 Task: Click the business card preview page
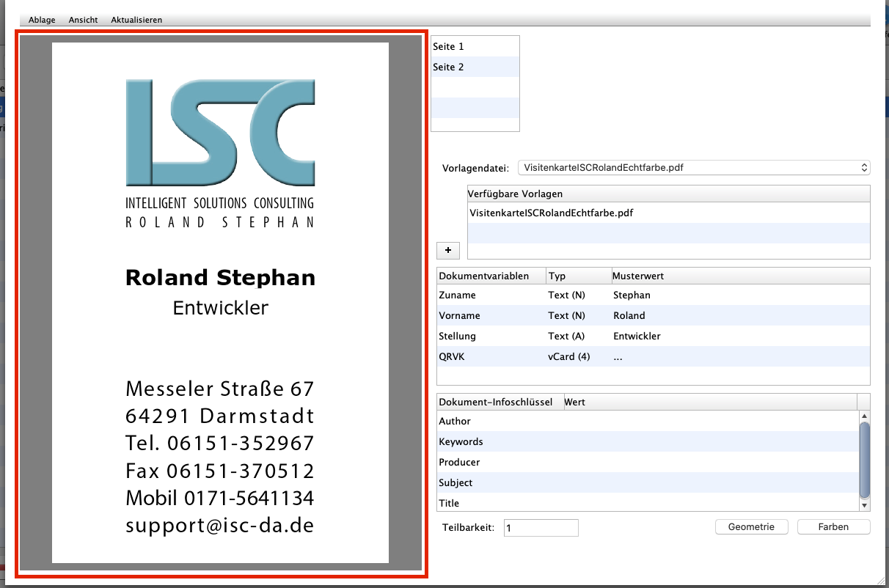tap(220, 303)
